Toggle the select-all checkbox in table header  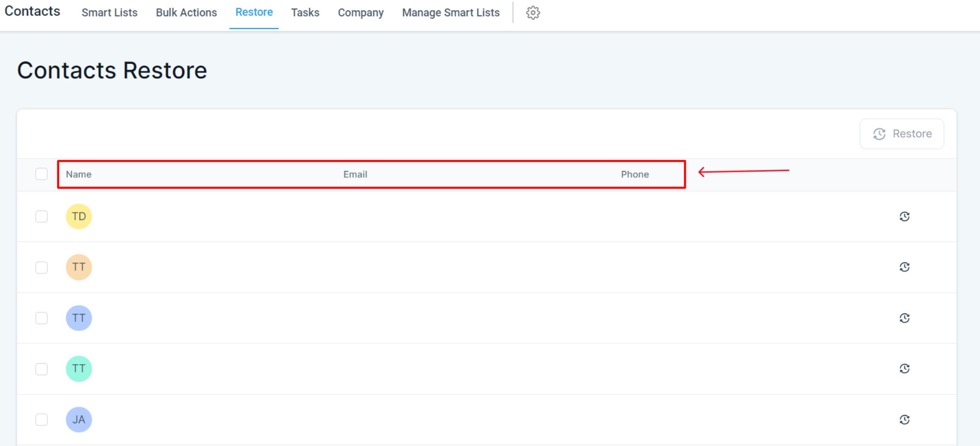coord(41,174)
